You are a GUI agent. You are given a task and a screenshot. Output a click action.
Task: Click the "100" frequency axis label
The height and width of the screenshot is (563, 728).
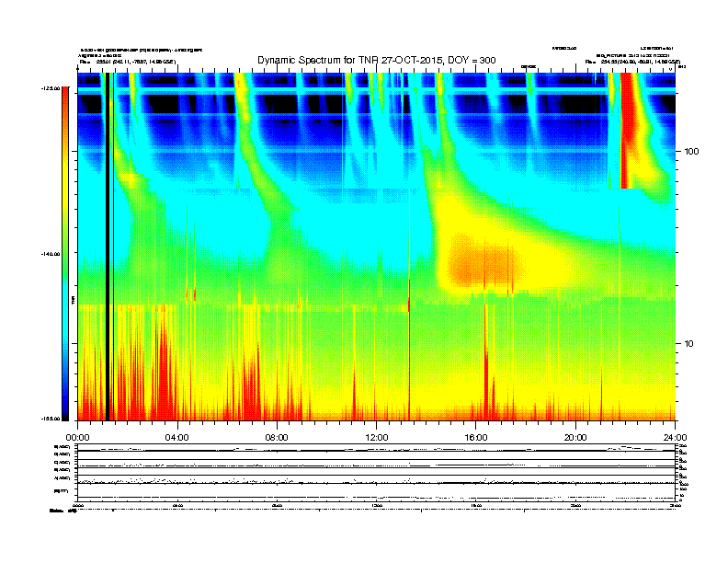tap(691, 152)
